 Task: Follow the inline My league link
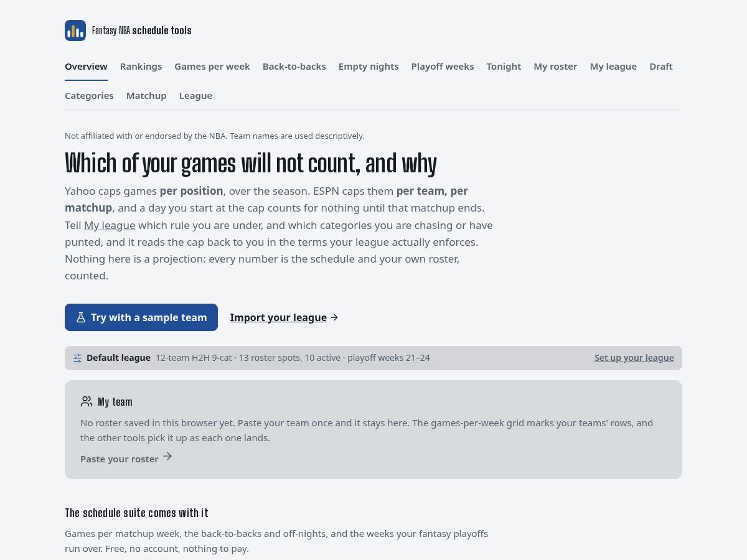click(x=110, y=225)
